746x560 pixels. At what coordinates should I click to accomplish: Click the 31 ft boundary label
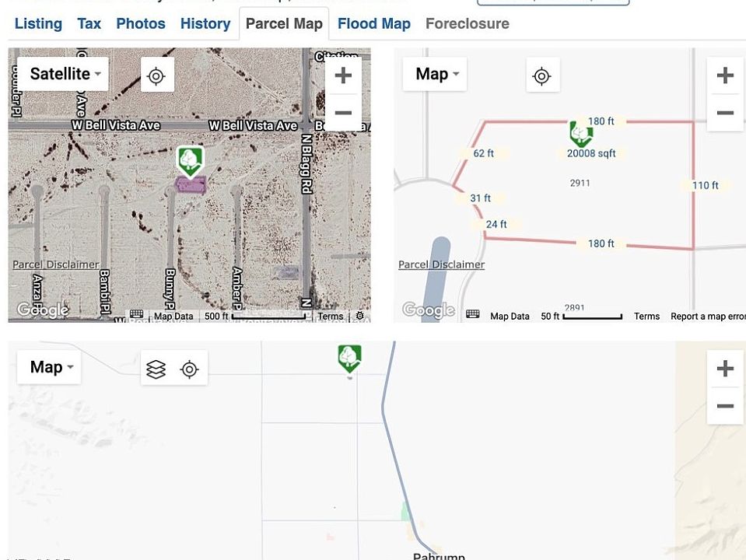click(480, 198)
